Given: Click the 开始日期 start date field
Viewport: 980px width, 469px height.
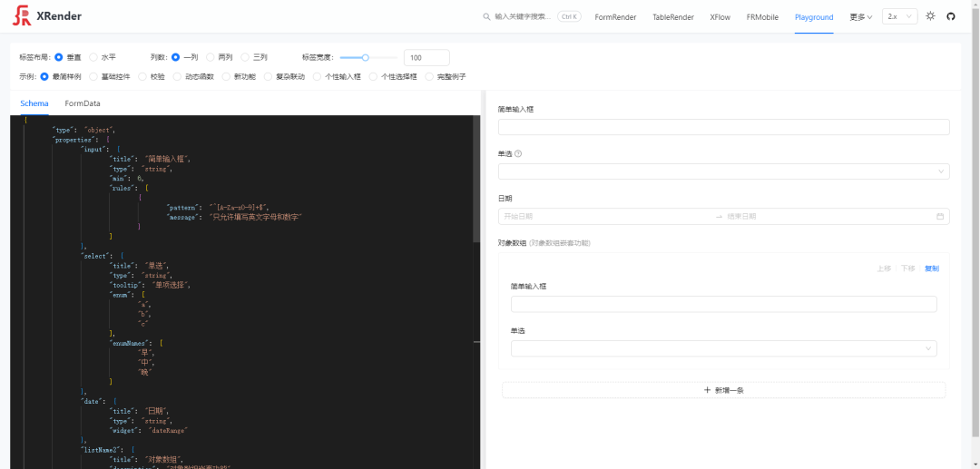Looking at the screenshot, I should [x=606, y=217].
